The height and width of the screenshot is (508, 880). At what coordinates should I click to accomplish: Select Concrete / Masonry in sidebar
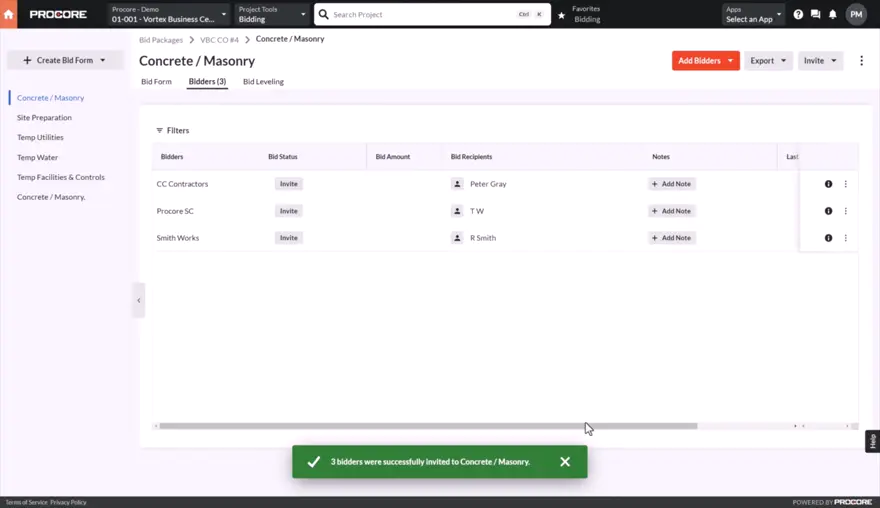click(x=51, y=98)
